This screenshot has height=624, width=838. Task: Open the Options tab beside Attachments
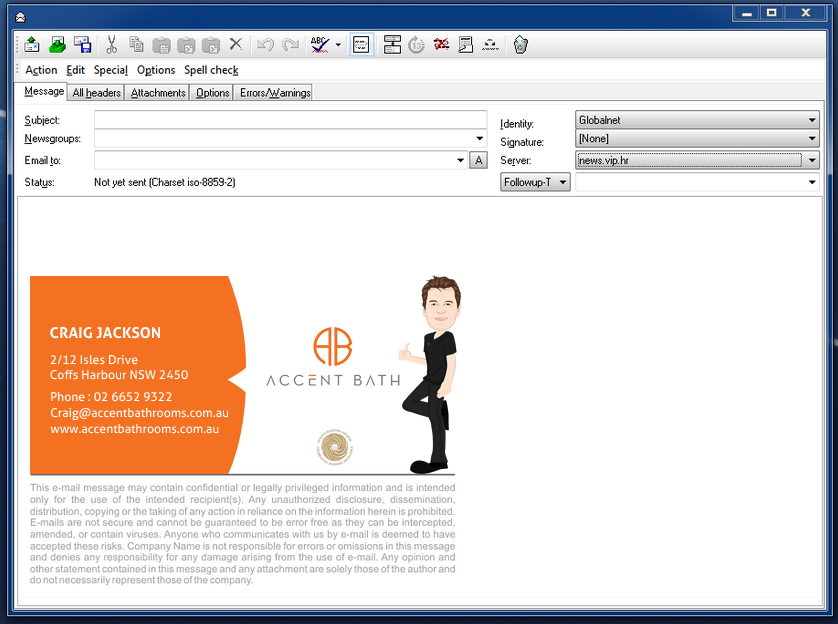tap(213, 93)
